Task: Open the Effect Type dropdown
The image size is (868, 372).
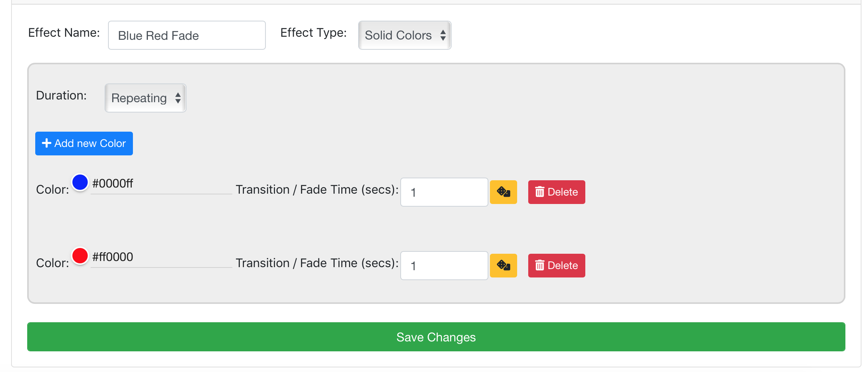Action: pyautogui.click(x=405, y=35)
